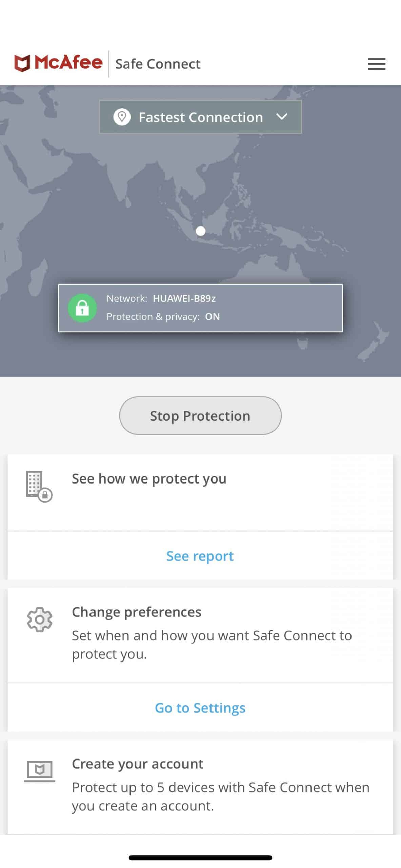
Task: Click the McAfee shield logo
Action: (22, 63)
